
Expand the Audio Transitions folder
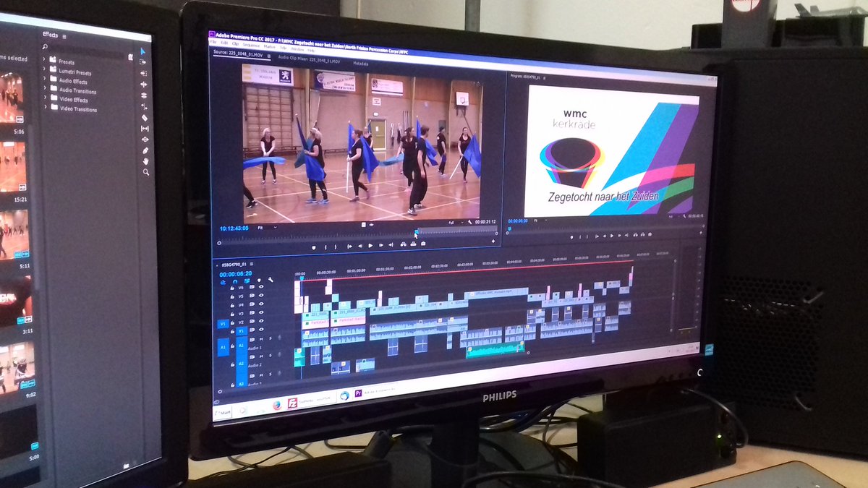point(44,89)
